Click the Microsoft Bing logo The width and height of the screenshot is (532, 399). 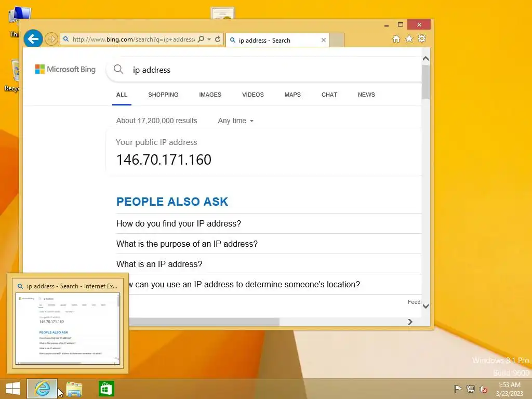tap(65, 69)
